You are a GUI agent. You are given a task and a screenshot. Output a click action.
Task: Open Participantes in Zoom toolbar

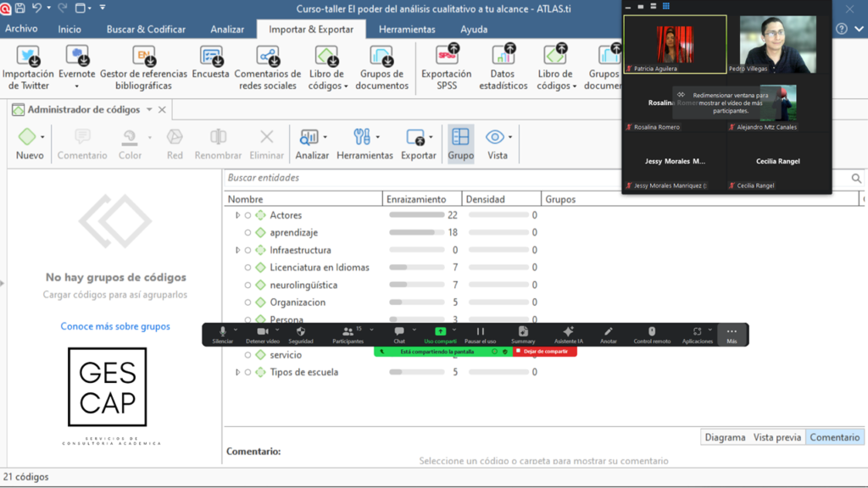click(x=348, y=334)
